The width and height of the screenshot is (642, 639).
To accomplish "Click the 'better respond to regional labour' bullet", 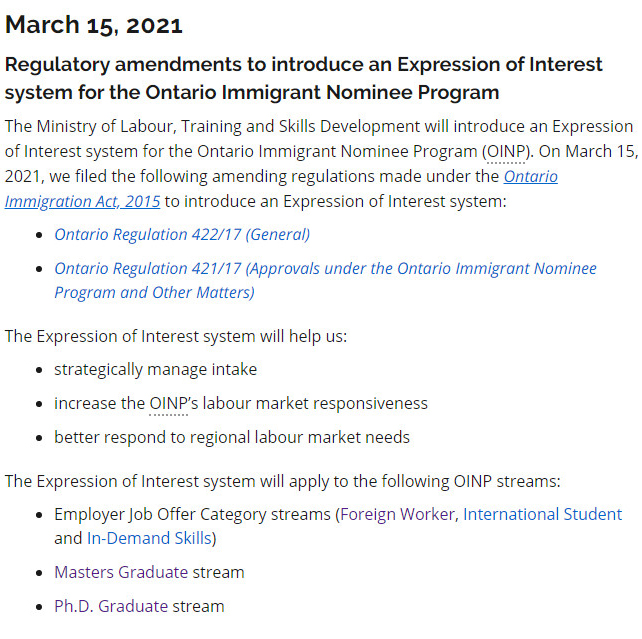I will point(232,437).
